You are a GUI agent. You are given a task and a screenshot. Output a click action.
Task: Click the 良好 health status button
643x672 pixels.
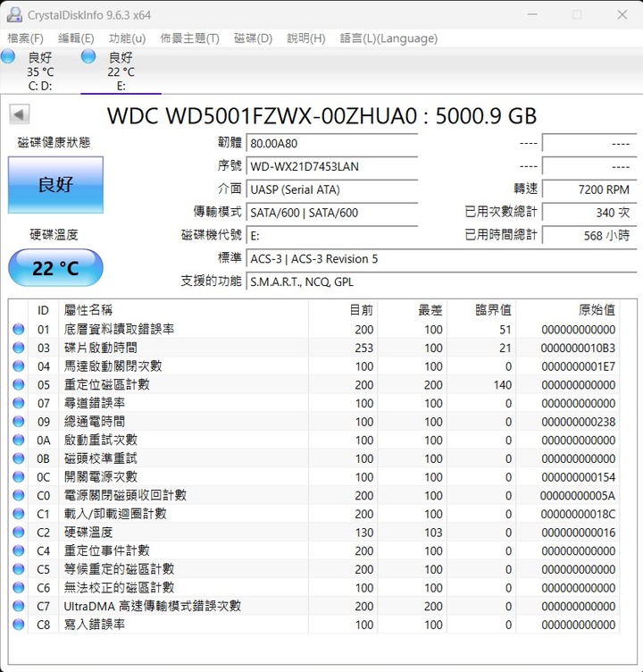pyautogui.click(x=55, y=185)
